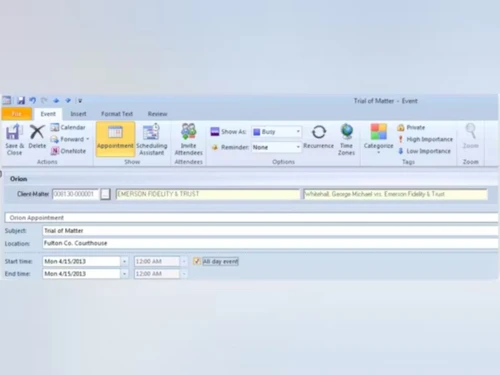Open the Review tab
Image resolution: width=500 pixels, height=375 pixels.
[158, 114]
